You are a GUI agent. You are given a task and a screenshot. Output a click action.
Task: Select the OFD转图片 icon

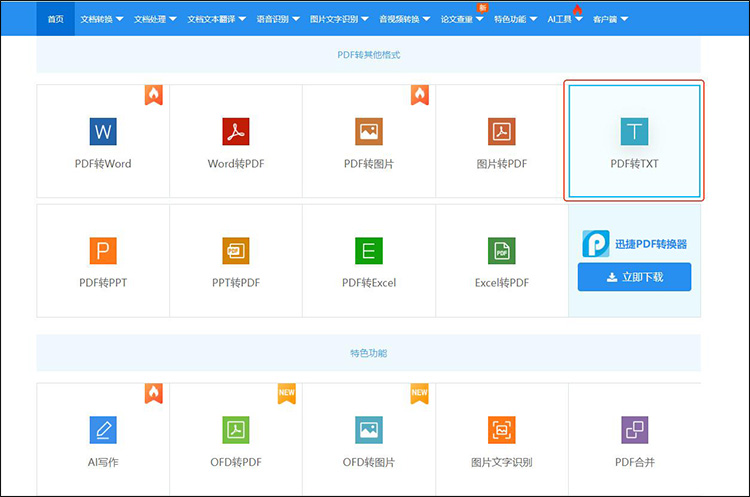click(x=369, y=430)
